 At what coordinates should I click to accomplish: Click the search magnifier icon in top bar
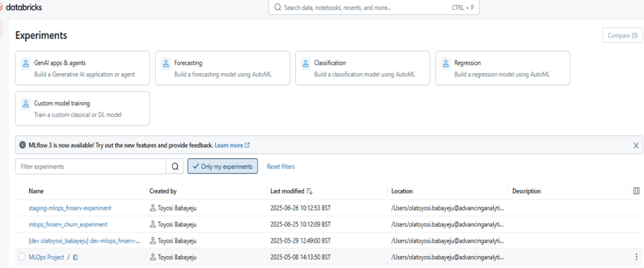(x=278, y=7)
